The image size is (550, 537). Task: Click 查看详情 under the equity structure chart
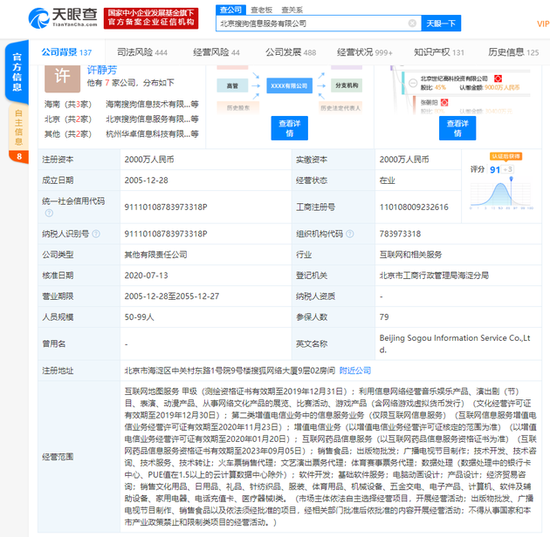click(457, 128)
